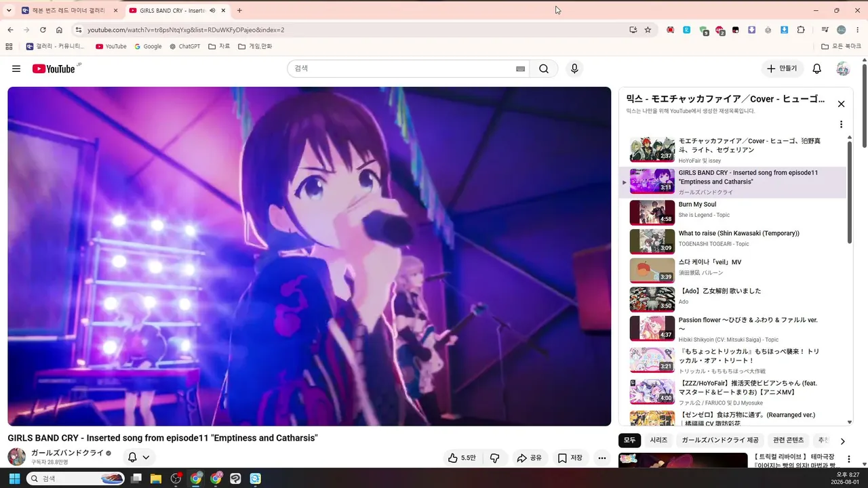Select 스다 케이나 veil MV playlist item
868x488 pixels.
pyautogui.click(x=732, y=270)
